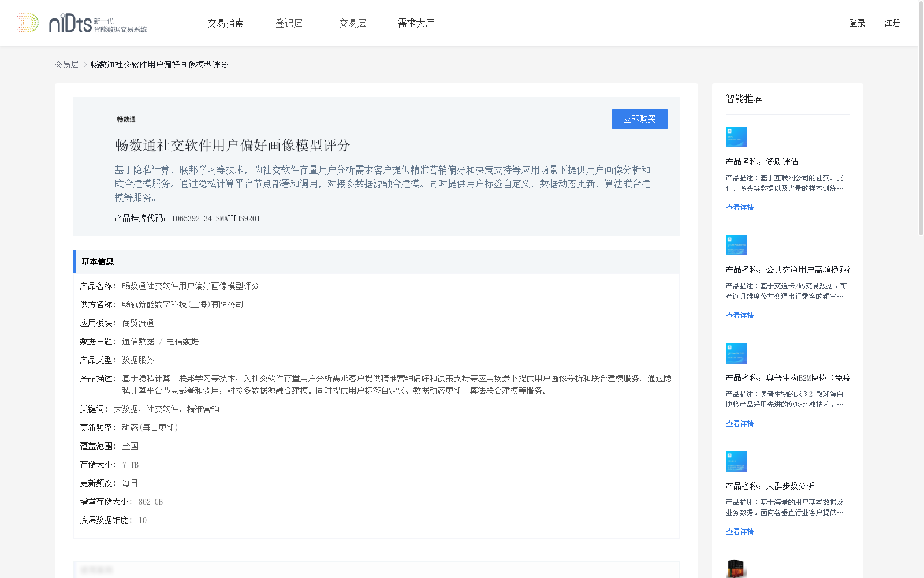Viewport: 924px width, 578px height.
Task: Click the 商贸流通 value
Action: click(138, 323)
